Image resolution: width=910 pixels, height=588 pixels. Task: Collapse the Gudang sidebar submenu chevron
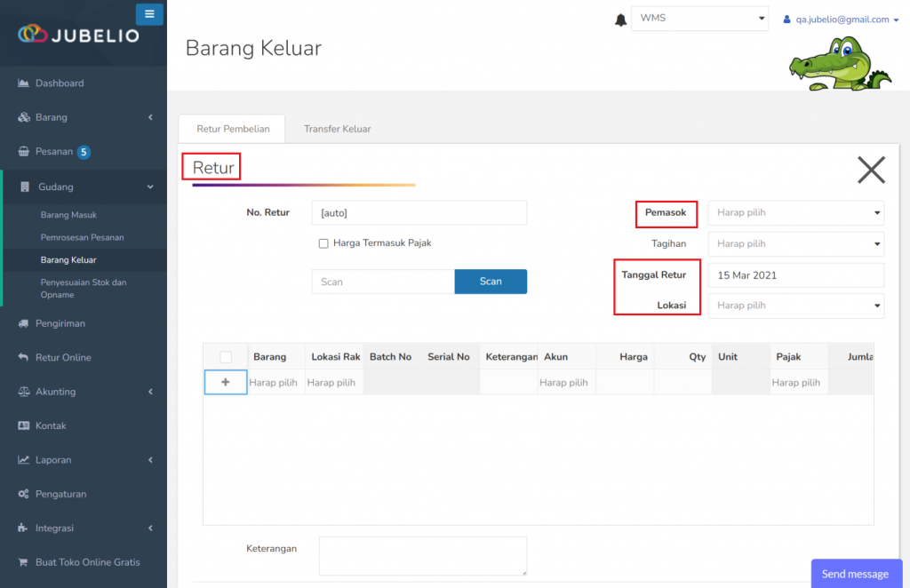(x=150, y=187)
